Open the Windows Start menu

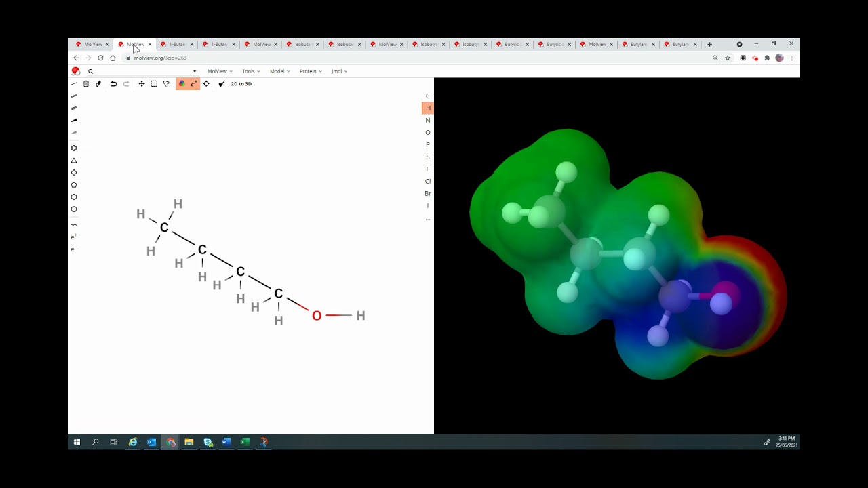(x=77, y=442)
